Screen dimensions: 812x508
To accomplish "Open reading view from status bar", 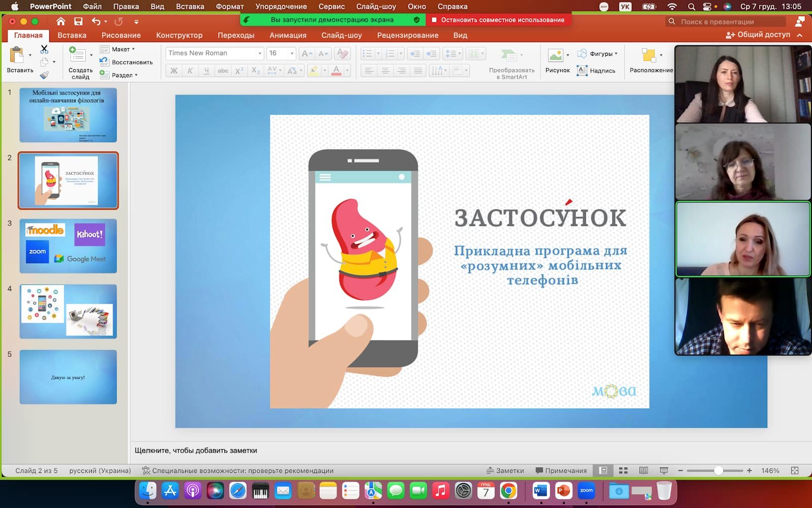I will (x=644, y=470).
